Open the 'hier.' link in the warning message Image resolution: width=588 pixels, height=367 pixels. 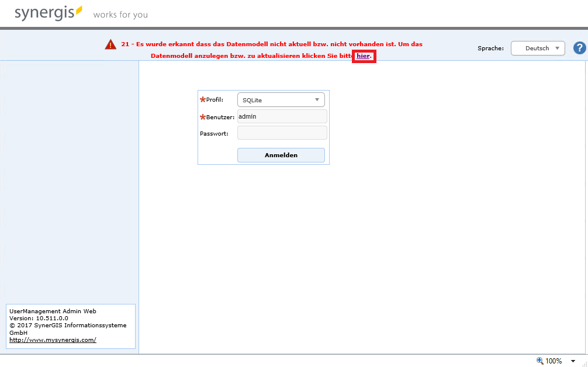tap(364, 56)
